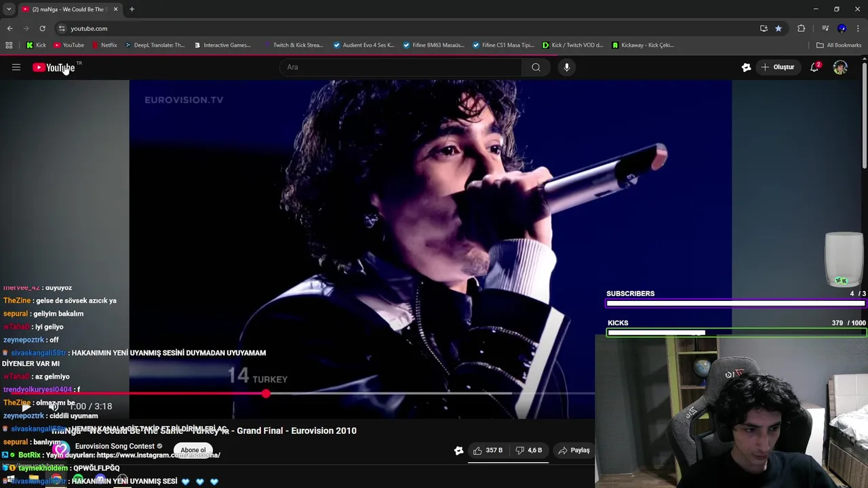The height and width of the screenshot is (488, 868).
Task: Click the sparkle icon left of Oluştur
Action: tap(746, 67)
